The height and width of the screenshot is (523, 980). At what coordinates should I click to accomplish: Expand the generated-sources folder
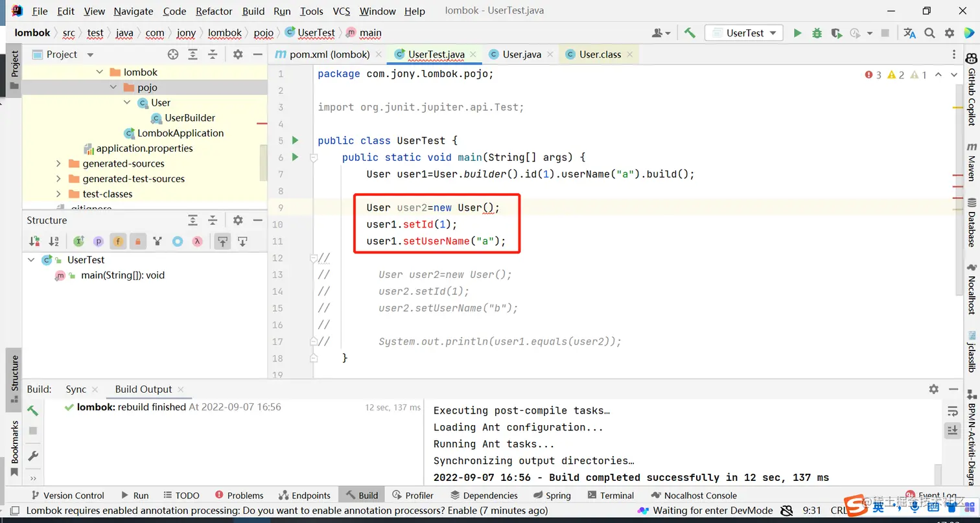click(59, 163)
